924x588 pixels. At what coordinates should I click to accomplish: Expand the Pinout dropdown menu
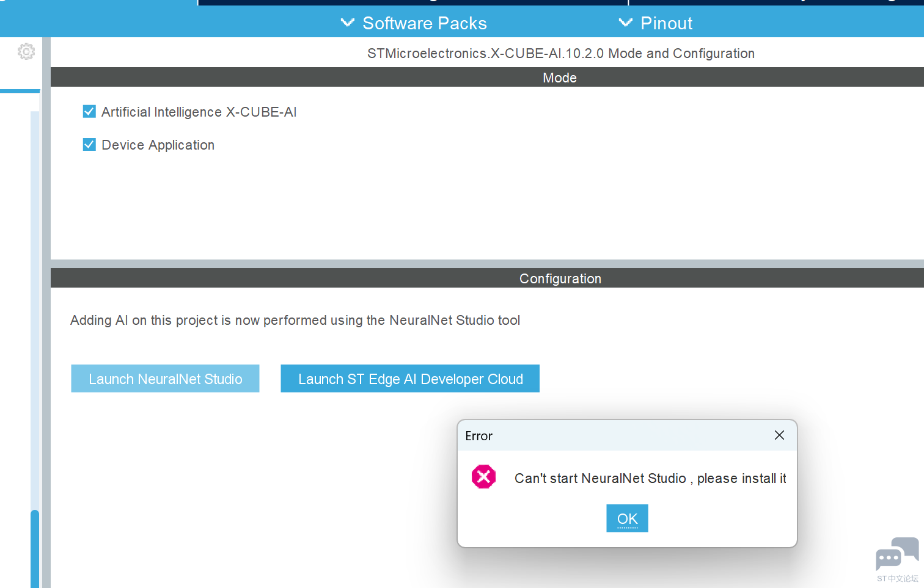point(656,23)
